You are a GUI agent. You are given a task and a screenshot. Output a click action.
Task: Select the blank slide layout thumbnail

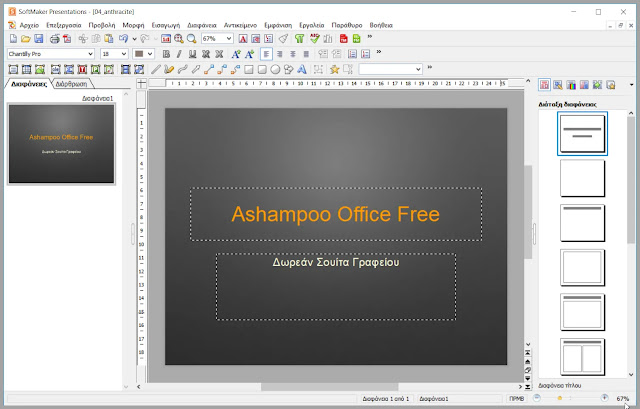point(582,178)
